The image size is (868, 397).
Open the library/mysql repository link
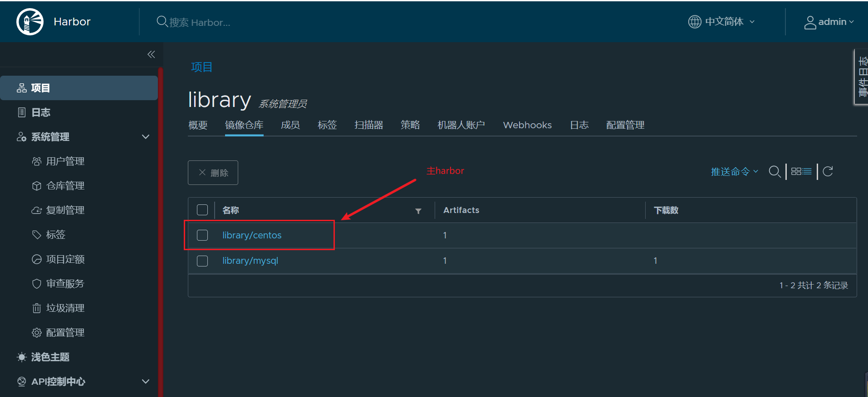(250, 261)
